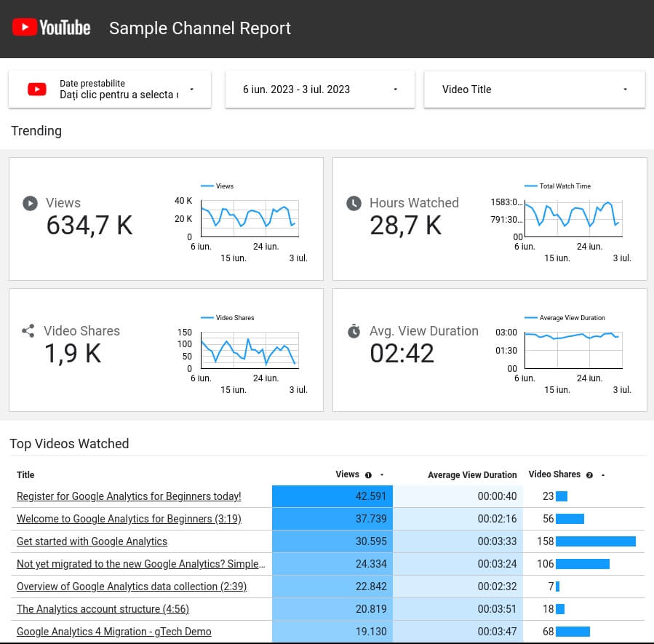654x644 pixels.
Task: Open 'Google Analytics 4 Migration - gTech Demo' link
Action: pos(114,632)
